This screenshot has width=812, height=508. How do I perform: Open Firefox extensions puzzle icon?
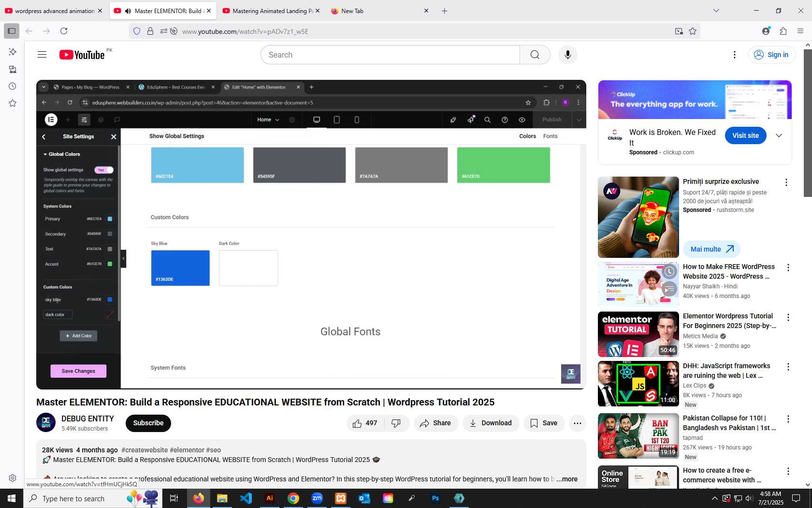[x=783, y=31]
